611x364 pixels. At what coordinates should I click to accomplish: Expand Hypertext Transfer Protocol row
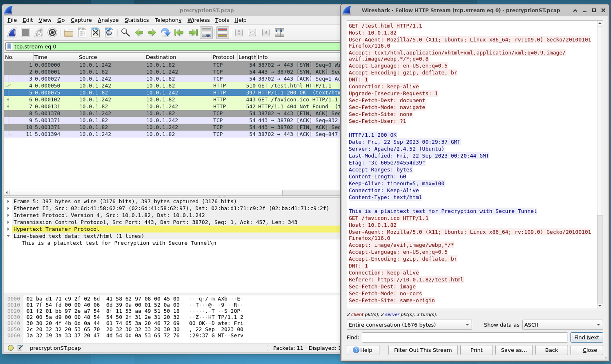(8, 229)
